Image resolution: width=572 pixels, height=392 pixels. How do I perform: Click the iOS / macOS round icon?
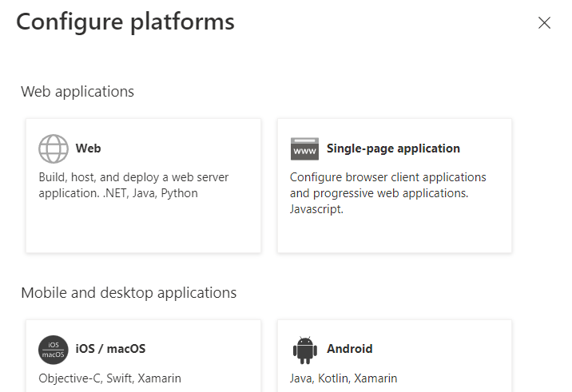point(54,350)
